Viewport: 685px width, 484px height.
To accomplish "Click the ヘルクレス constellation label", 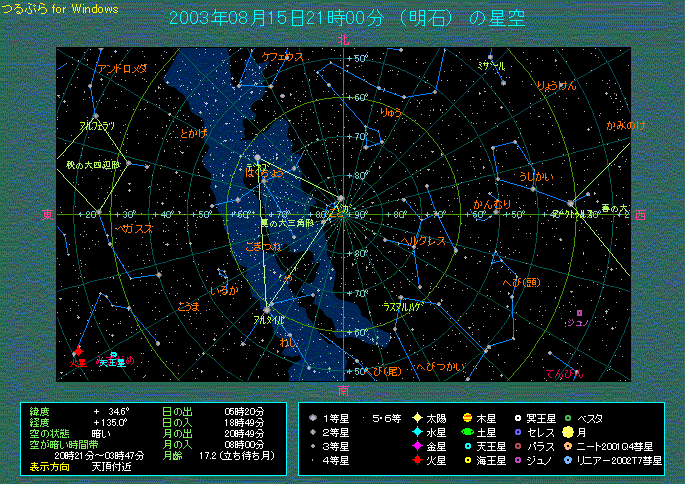I will [x=422, y=241].
